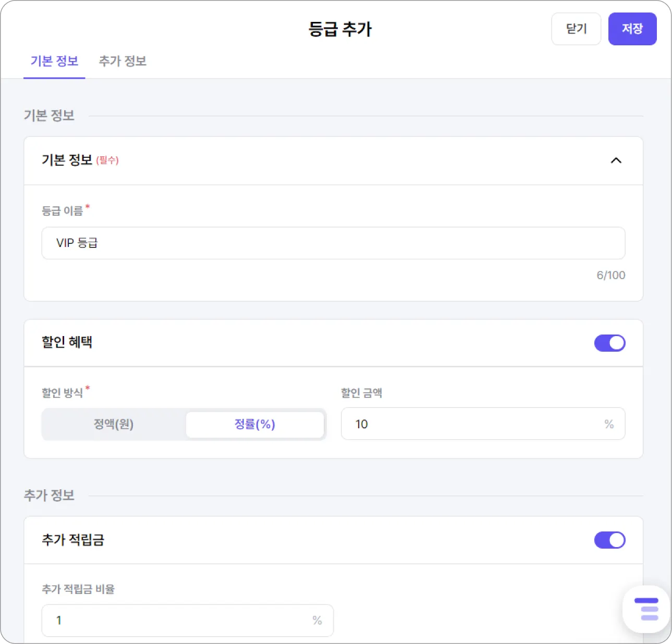Switch to the 추가 정보 tab
This screenshot has height=644, width=672.
pyautogui.click(x=123, y=61)
